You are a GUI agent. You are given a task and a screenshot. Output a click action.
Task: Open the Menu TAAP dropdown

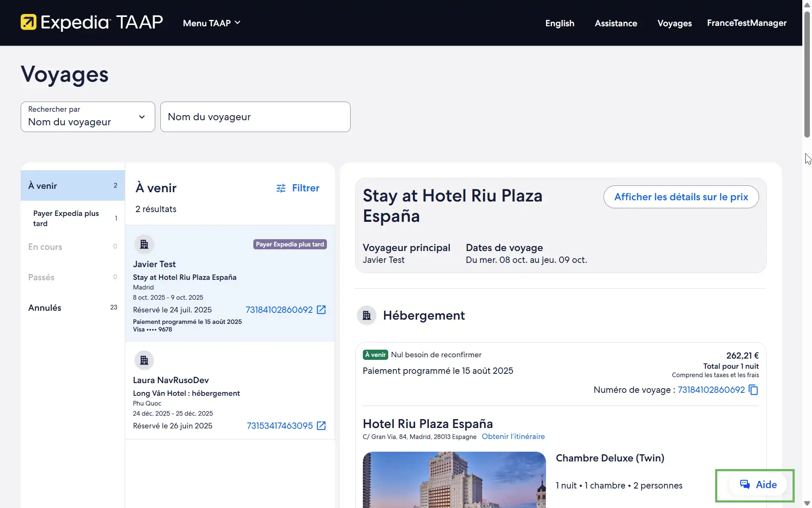tap(211, 23)
